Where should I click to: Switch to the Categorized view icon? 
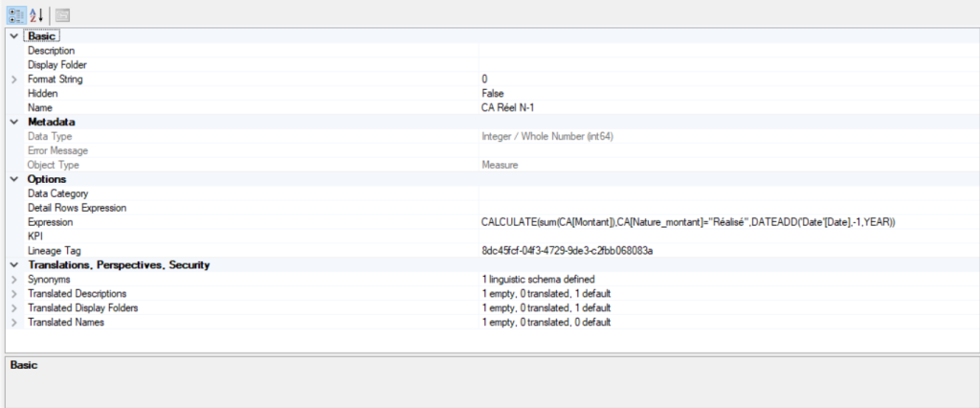[x=16, y=14]
